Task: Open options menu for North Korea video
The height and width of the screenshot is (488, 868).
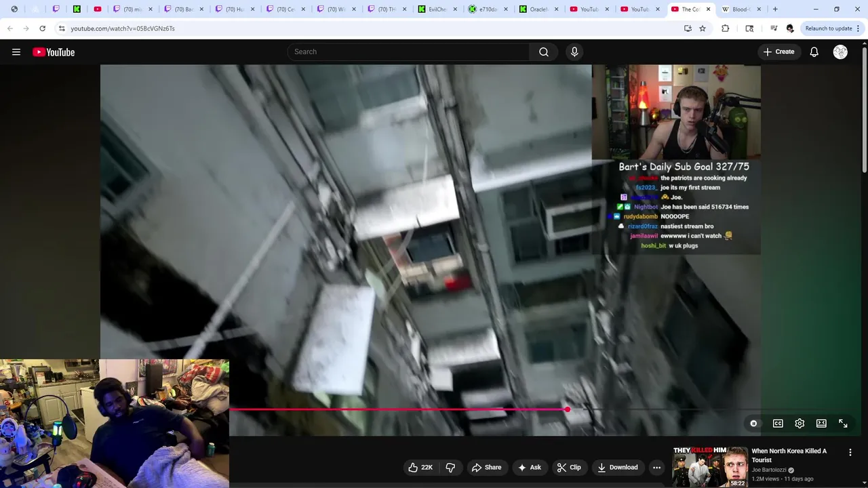Action: click(x=850, y=452)
